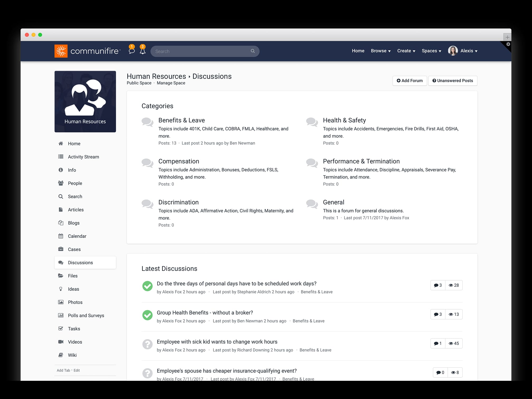Expand the Create dropdown menu
The width and height of the screenshot is (532, 399).
[x=406, y=51]
